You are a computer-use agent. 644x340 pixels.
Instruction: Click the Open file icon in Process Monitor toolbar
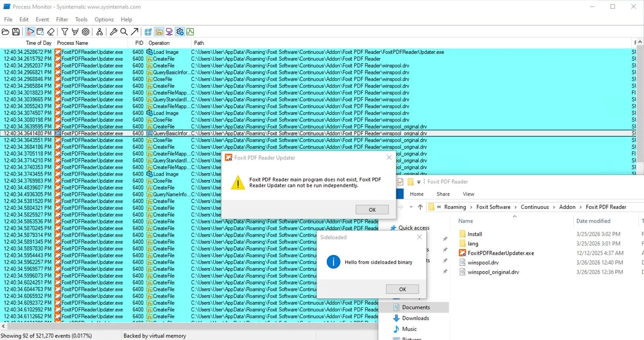tap(6, 32)
